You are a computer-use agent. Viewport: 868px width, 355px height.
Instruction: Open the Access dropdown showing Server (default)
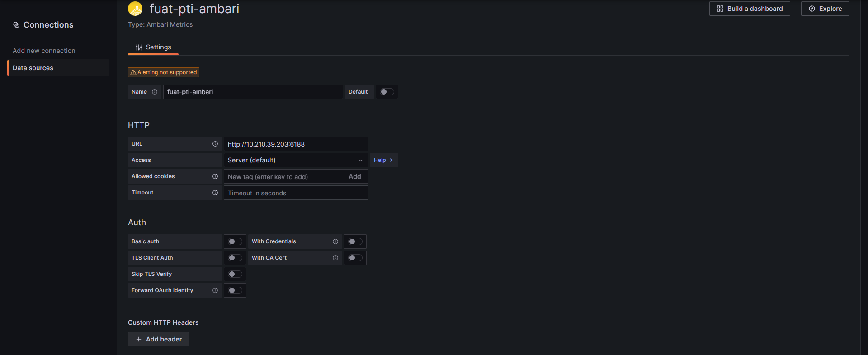click(x=296, y=160)
